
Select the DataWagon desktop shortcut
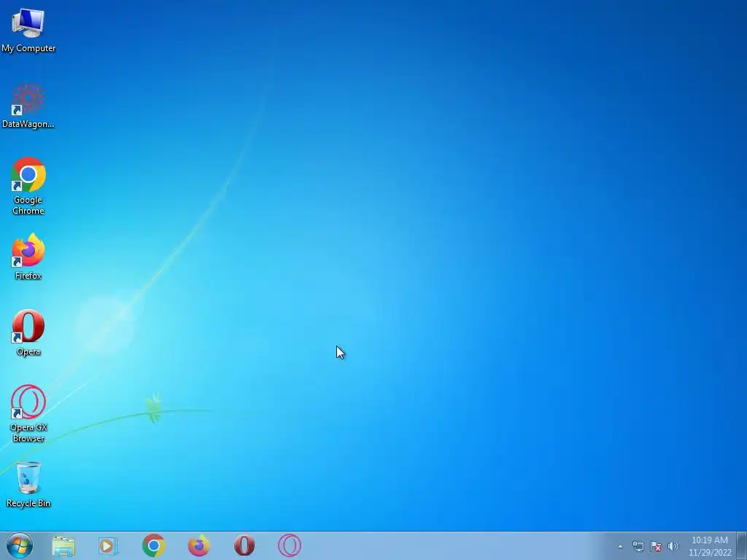click(x=28, y=106)
